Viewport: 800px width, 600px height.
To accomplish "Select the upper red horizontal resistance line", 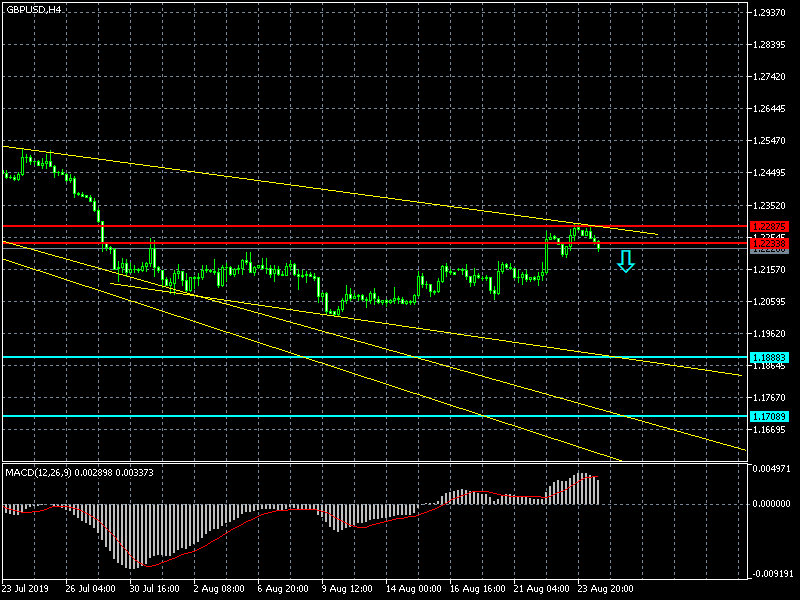I will pos(375,226).
